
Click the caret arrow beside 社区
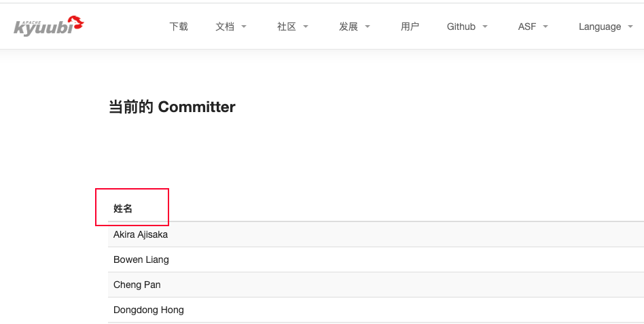point(306,26)
